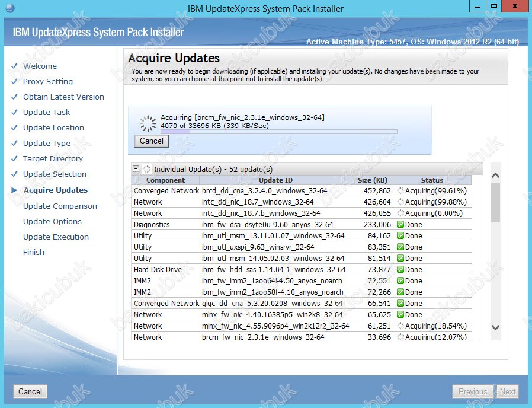Image resolution: width=532 pixels, height=408 pixels.
Task: Click spinner icon for Acquiring(0.00%) status
Action: (x=400, y=213)
